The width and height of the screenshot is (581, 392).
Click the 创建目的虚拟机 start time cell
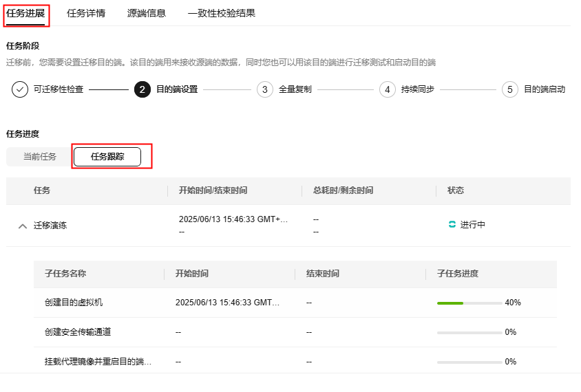pyautogui.click(x=227, y=303)
